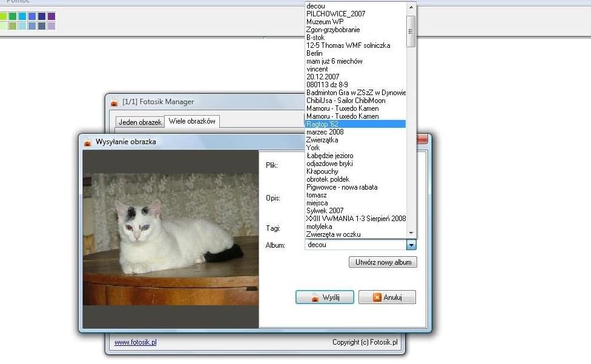Screen dimensions: 591x364
Task: Send the picture with 'Wyślij'
Action: (325, 297)
